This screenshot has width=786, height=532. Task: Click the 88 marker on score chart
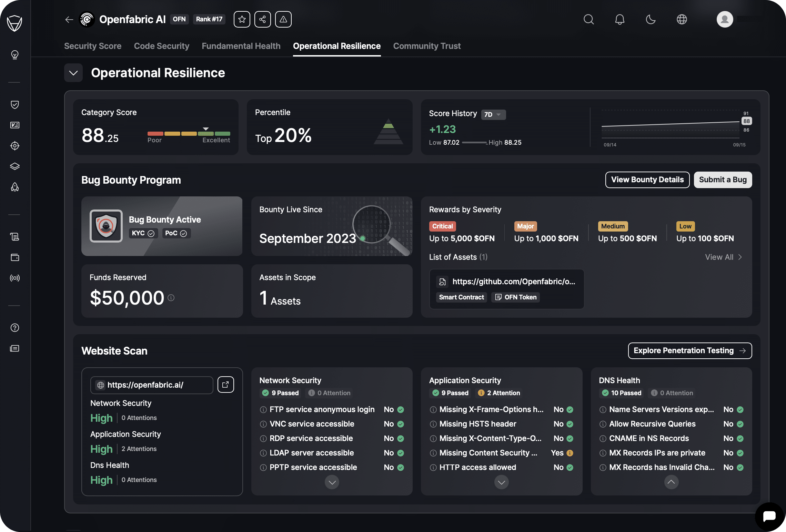[x=747, y=121]
